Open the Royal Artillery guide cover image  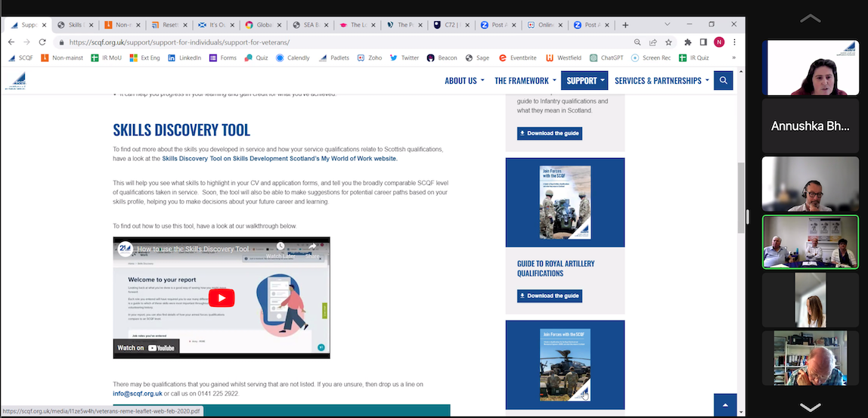(x=566, y=202)
